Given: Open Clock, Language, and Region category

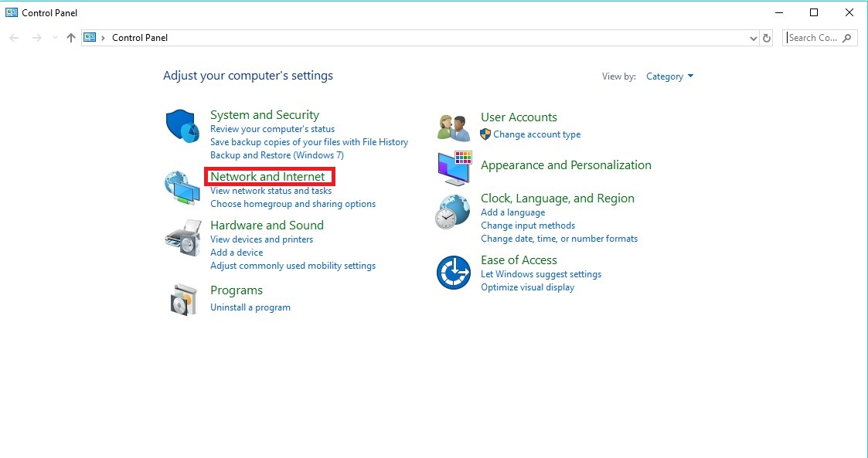Looking at the screenshot, I should point(557,198).
